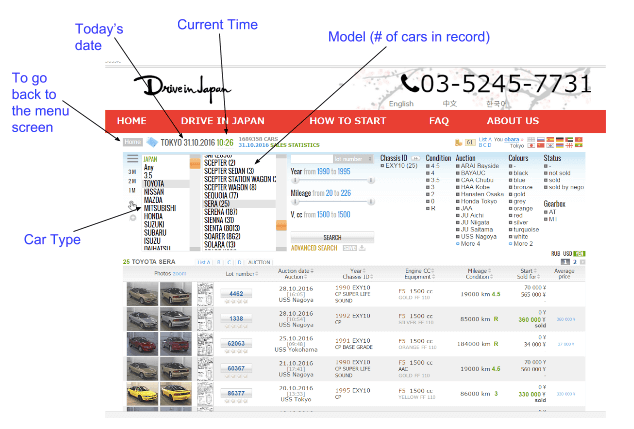Check the black colour checkbox
The image size is (634, 429).
point(511,173)
